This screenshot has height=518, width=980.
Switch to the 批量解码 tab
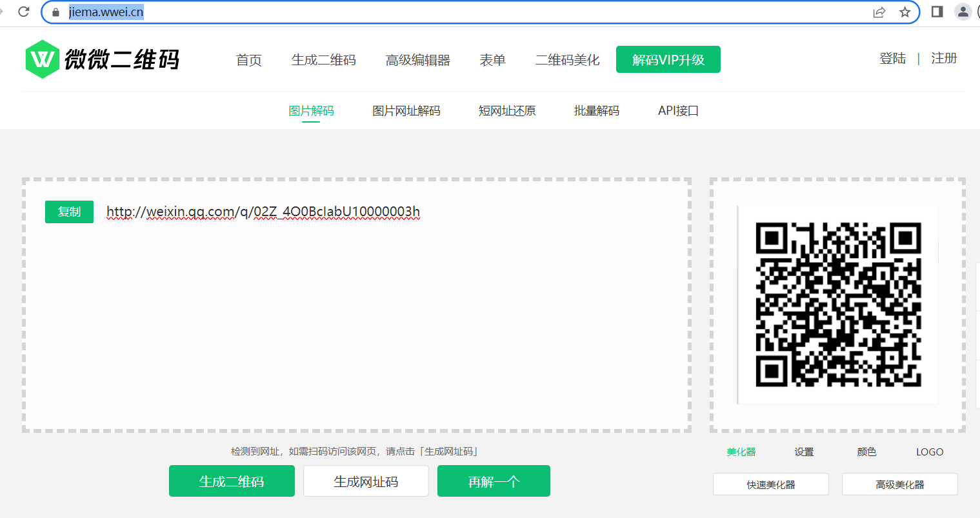(x=597, y=111)
